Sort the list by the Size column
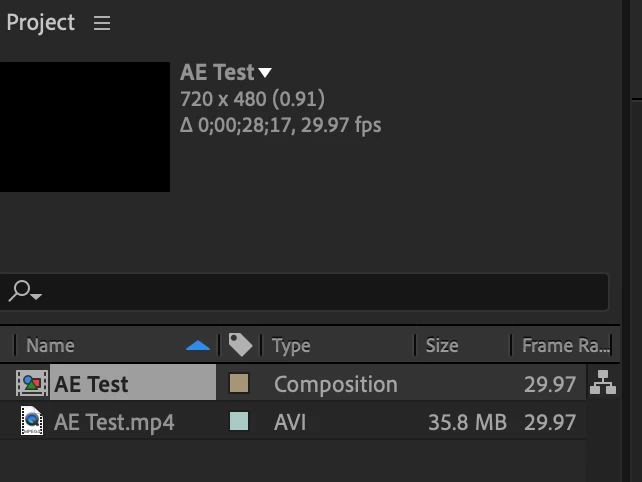The width and height of the screenshot is (642, 482). click(x=442, y=345)
